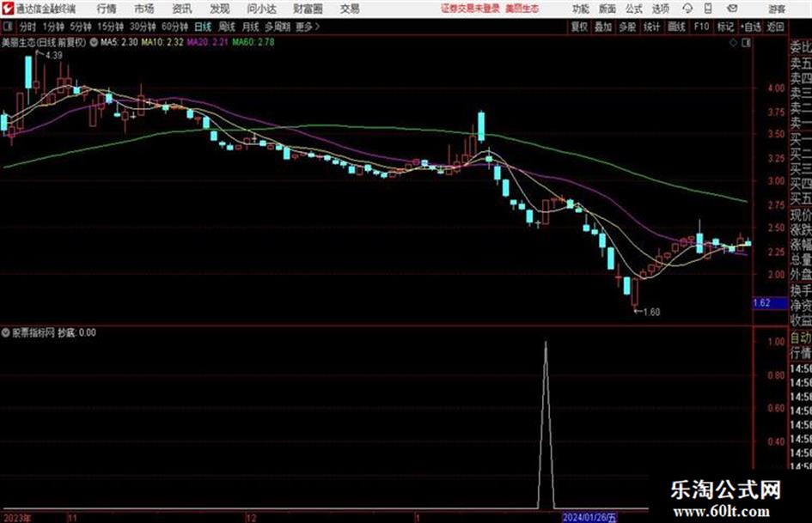812x523 pixels.
Task: Open the 发现 menu
Action: click(220, 9)
